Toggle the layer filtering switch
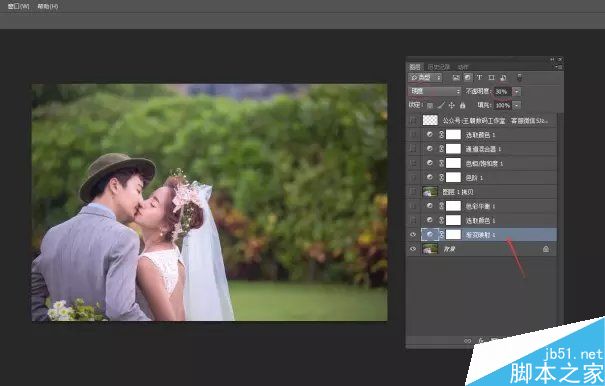 pos(519,77)
